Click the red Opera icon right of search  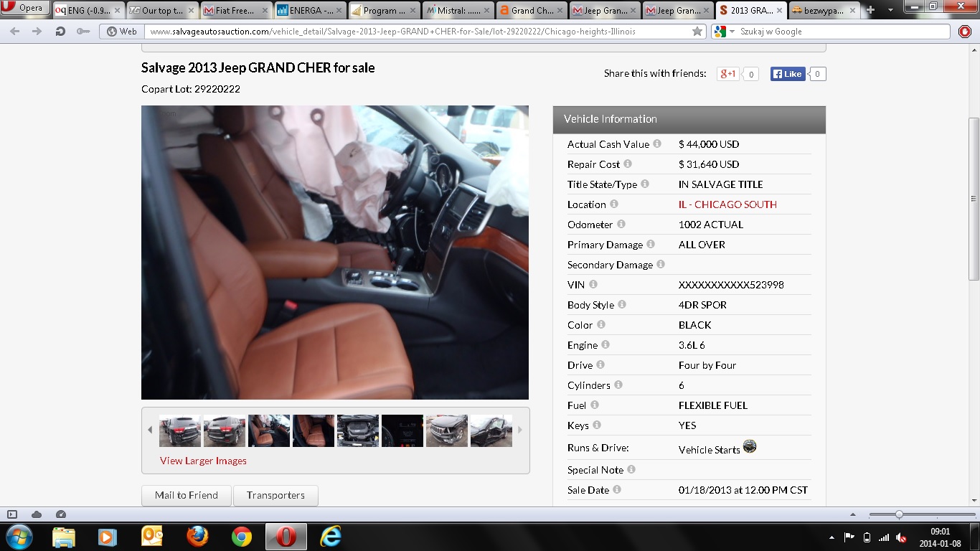click(x=965, y=32)
